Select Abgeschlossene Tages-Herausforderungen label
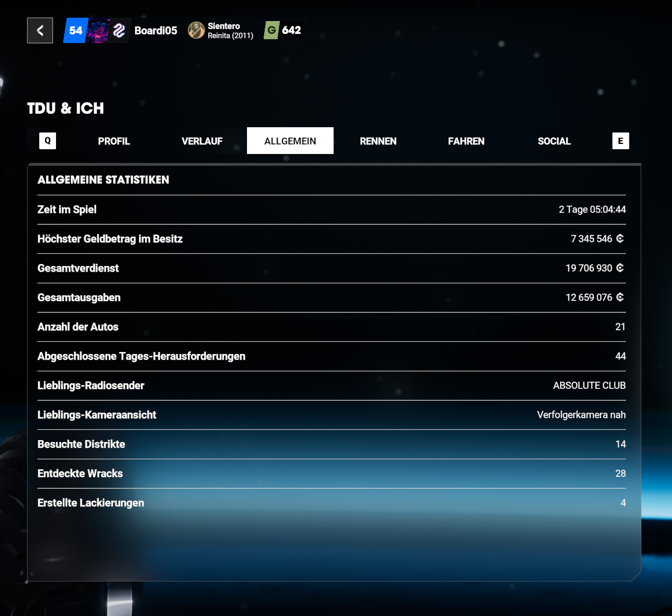The height and width of the screenshot is (616, 672). [x=142, y=356]
